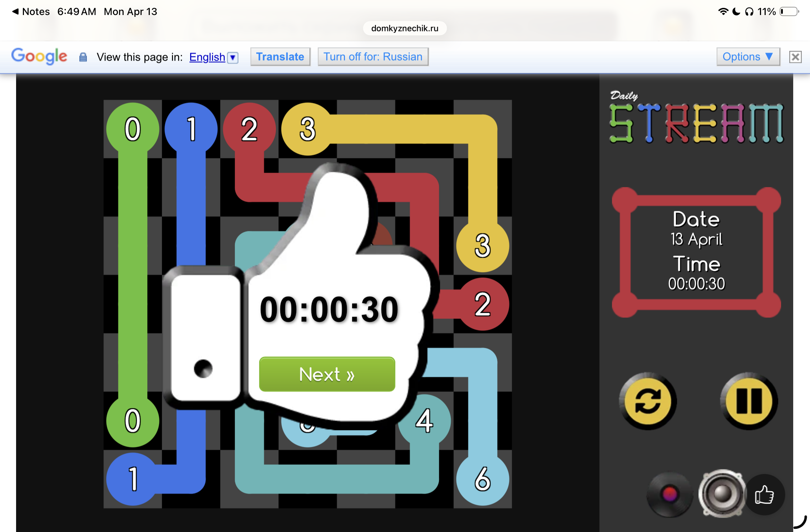This screenshot has height=532, width=810.
Task: Return to Notes via back arrow
Action: tap(15, 11)
